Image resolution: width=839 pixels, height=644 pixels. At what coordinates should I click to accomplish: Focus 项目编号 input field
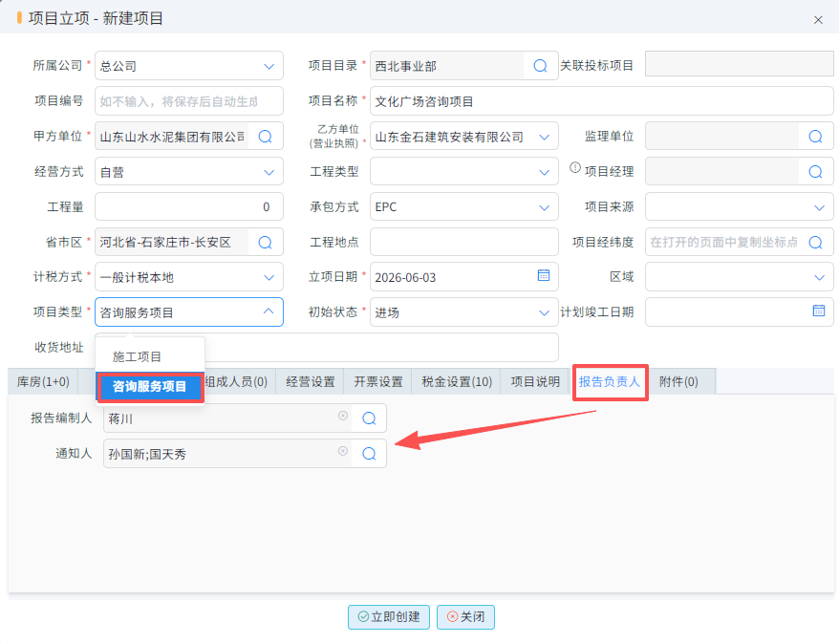(x=189, y=101)
